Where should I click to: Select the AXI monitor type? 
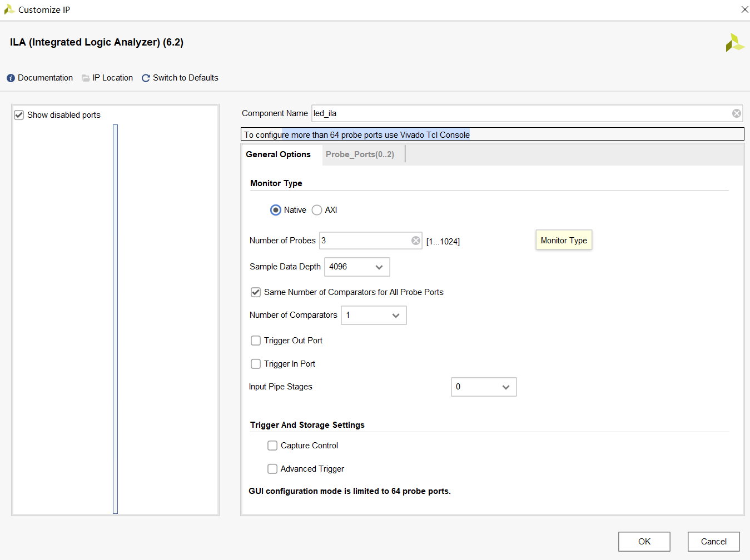click(x=317, y=210)
